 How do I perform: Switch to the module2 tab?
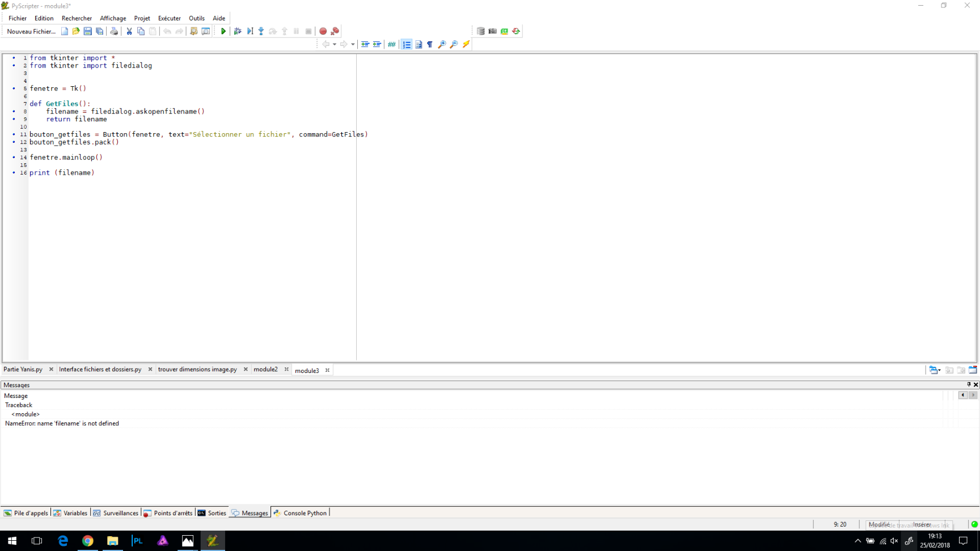point(265,369)
